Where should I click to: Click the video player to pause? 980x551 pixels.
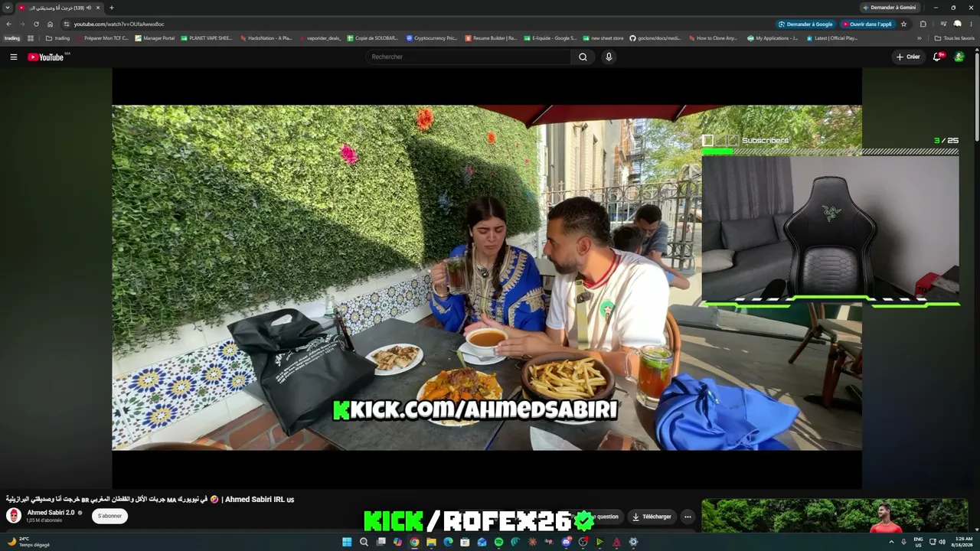pos(487,278)
